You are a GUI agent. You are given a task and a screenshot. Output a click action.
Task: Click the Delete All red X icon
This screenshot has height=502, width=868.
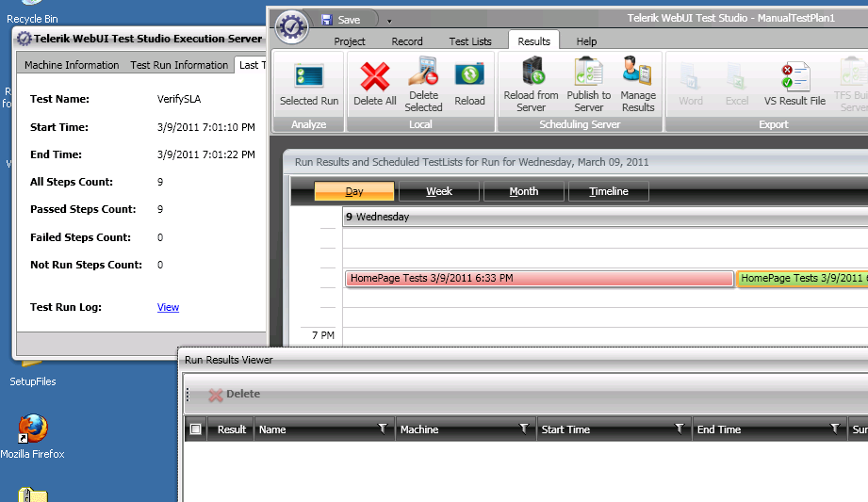click(x=375, y=76)
